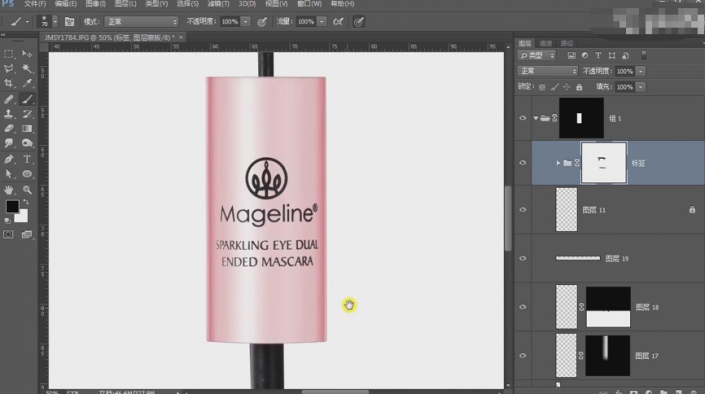
Task: Open the flow slider dropdown in options bar
Action: pos(321,22)
